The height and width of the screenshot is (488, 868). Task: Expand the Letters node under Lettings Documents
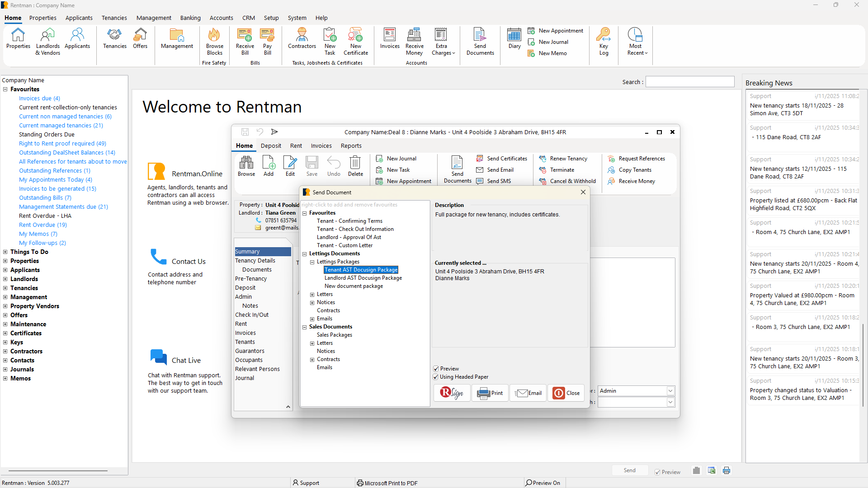tap(312, 295)
